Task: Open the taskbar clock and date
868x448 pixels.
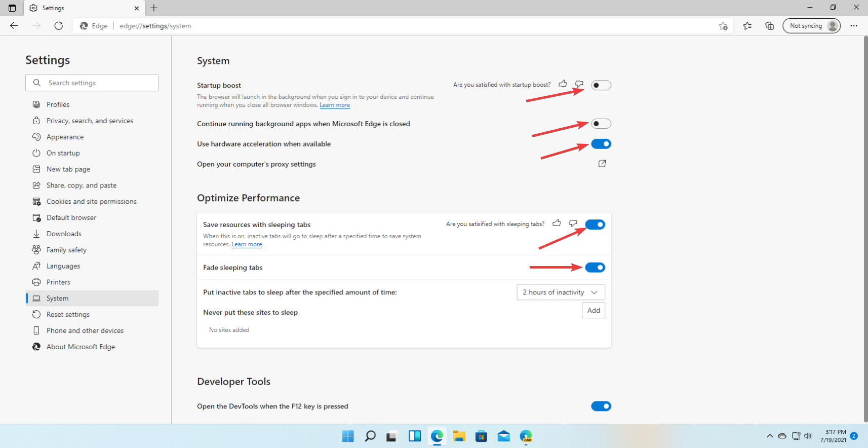Action: coord(833,436)
